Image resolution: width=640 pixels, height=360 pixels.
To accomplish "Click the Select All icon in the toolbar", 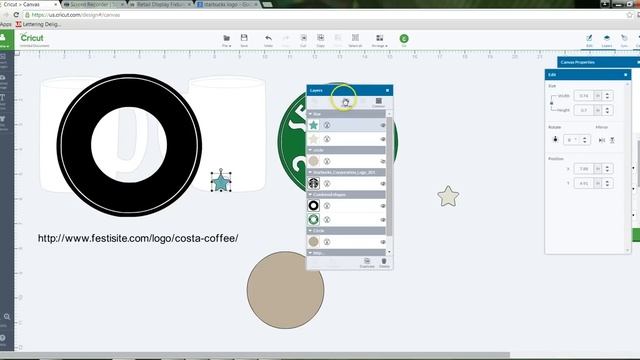I will 356,40.
